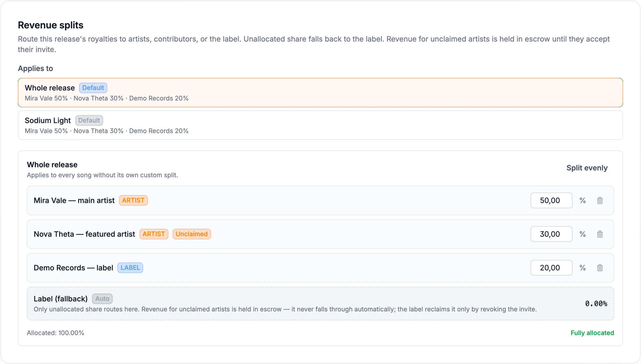Click the ARTIST badge next to Nova Theta
Image resolution: width=641 pixels, height=364 pixels.
154,234
